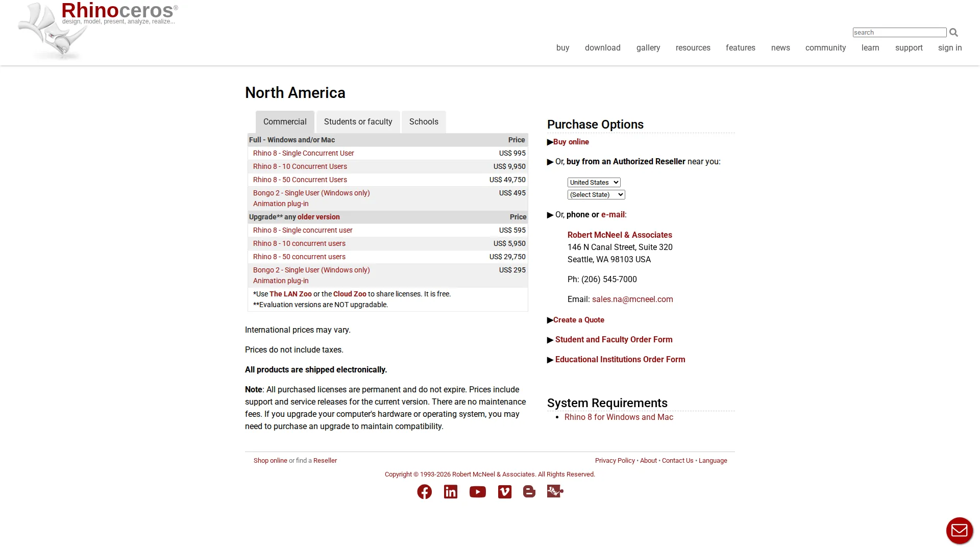Open the support menu item
This screenshot has width=980, height=551.
click(909, 47)
